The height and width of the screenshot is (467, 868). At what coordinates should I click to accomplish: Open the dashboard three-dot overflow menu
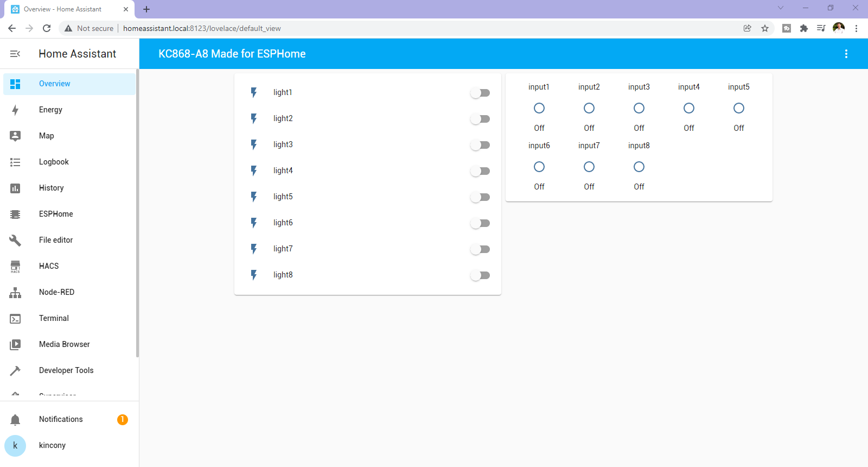(x=846, y=54)
